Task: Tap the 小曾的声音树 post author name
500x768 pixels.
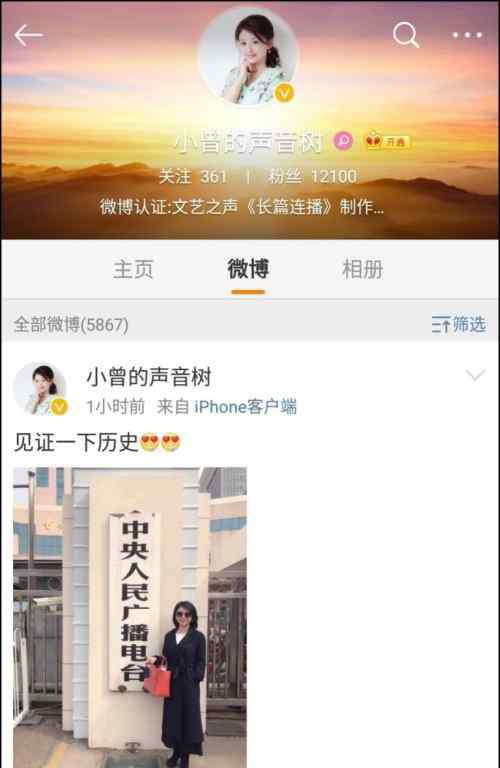Action: point(149,377)
